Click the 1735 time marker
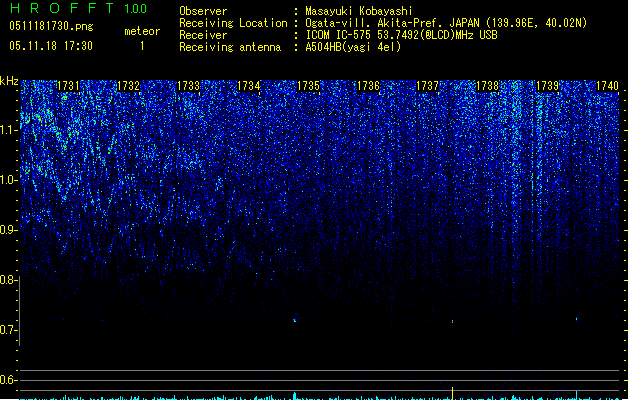This screenshot has height=400, width=629. point(308,86)
